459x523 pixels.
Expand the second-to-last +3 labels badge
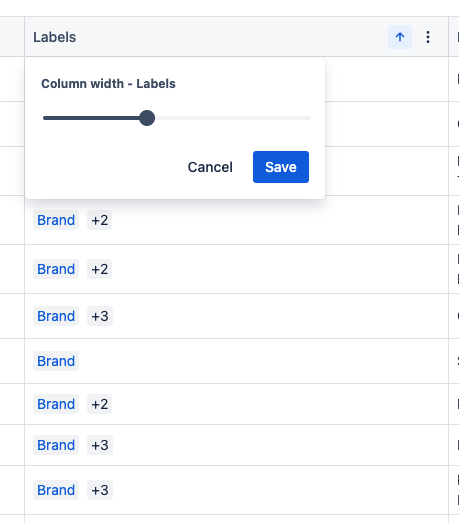[100, 445]
